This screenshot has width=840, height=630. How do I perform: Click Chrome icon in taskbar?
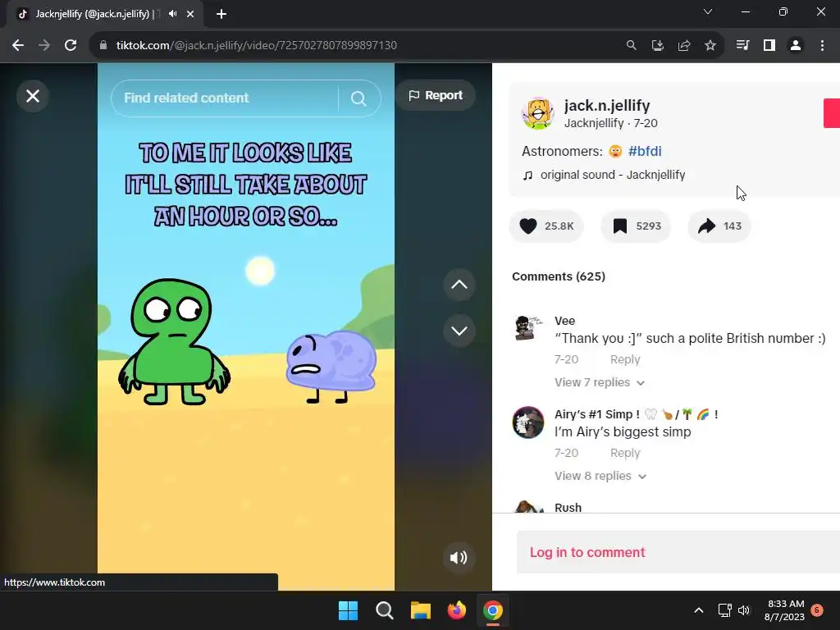[493, 610]
